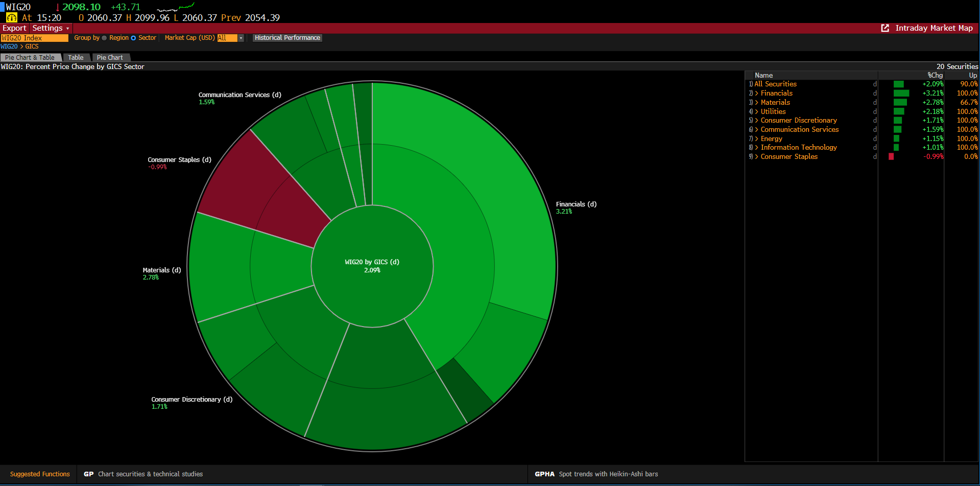Click the center WIG20 by GICS circle
Screen dimensions: 980x486
click(x=372, y=266)
